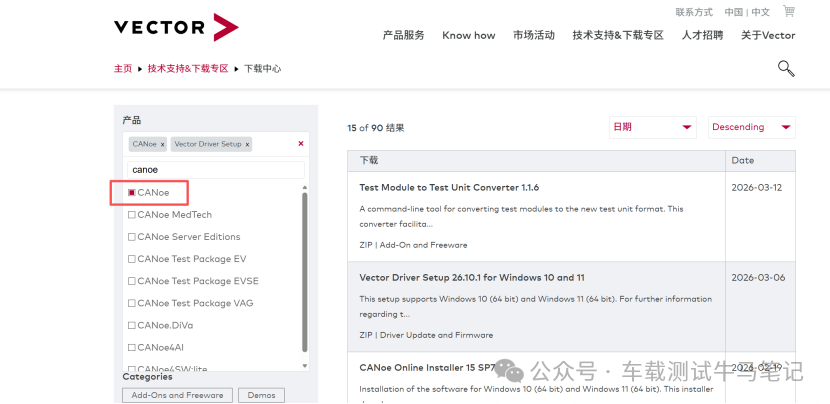Click the Add-Ons and Freeware category button

[177, 395]
